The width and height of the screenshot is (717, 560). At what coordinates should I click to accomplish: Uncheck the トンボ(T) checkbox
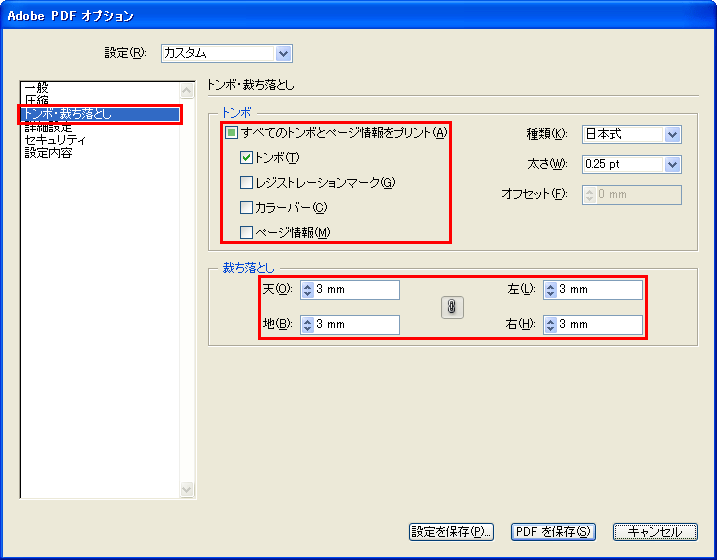pyautogui.click(x=246, y=158)
